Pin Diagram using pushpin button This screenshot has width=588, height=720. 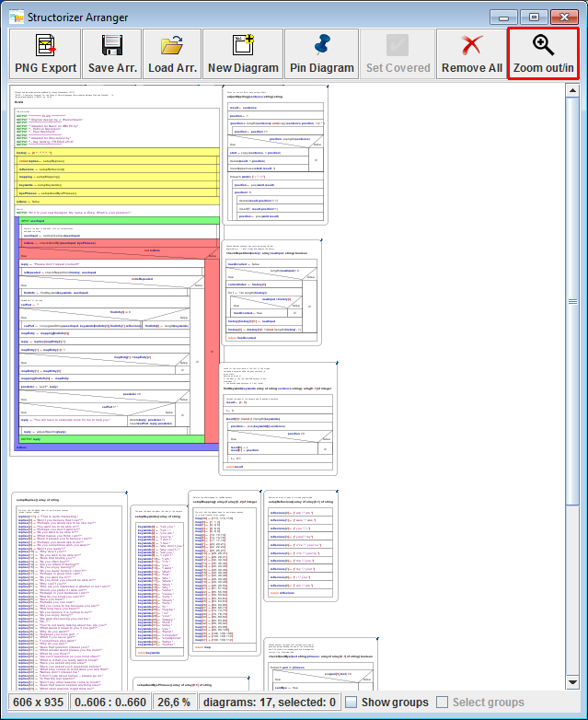point(321,54)
